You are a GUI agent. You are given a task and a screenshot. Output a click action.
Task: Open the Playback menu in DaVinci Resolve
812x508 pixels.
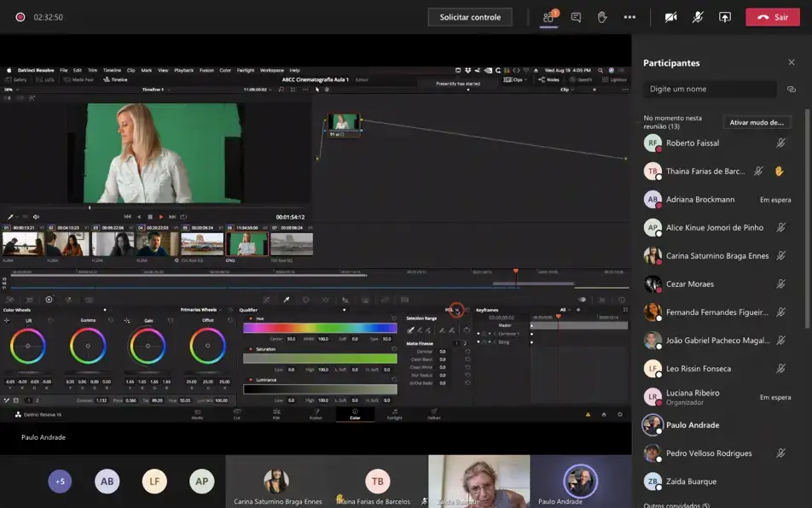coord(183,70)
